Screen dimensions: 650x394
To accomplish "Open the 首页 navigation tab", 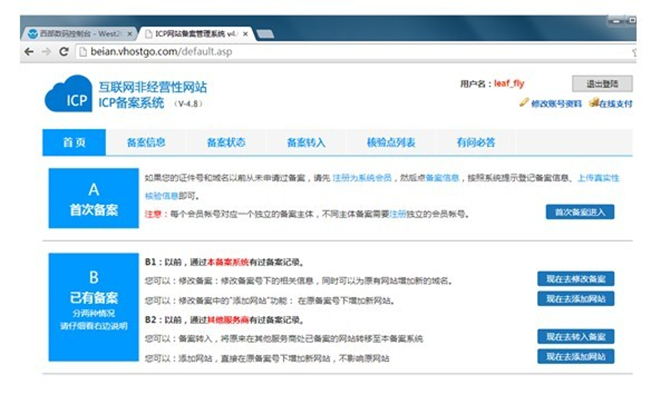I will tap(74, 143).
